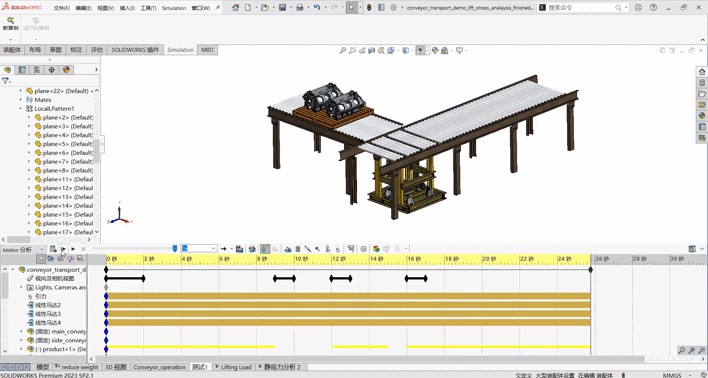This screenshot has width=708, height=378.
Task: Open a file with the Open folder icon
Action: click(x=265, y=8)
